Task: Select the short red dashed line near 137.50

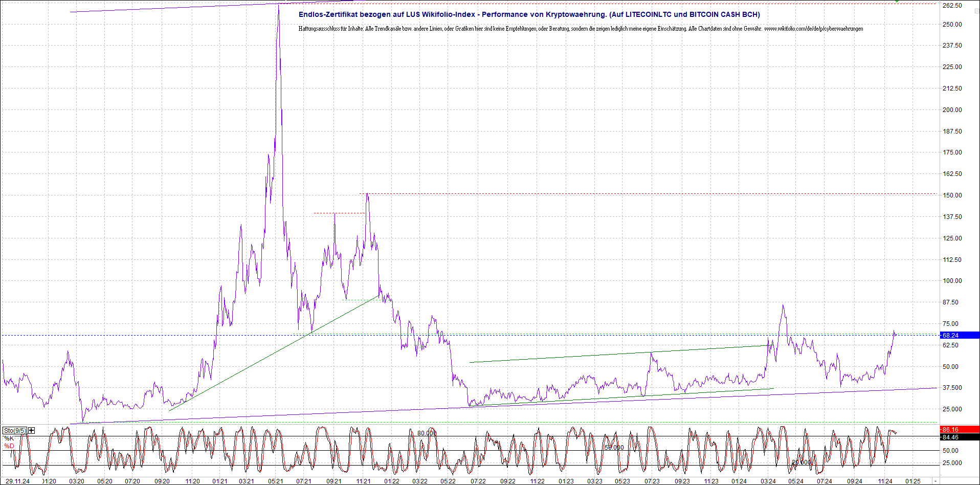Action: 339,213
